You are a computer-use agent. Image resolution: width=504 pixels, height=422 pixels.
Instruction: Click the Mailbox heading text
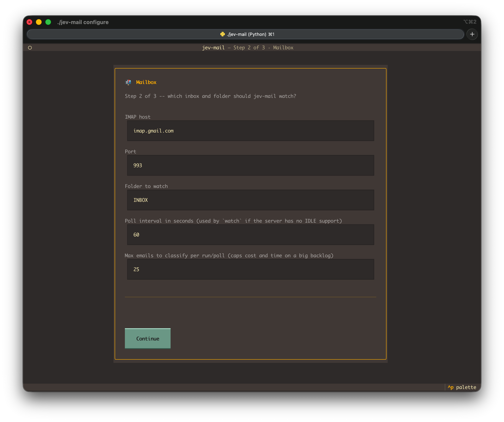tap(146, 82)
